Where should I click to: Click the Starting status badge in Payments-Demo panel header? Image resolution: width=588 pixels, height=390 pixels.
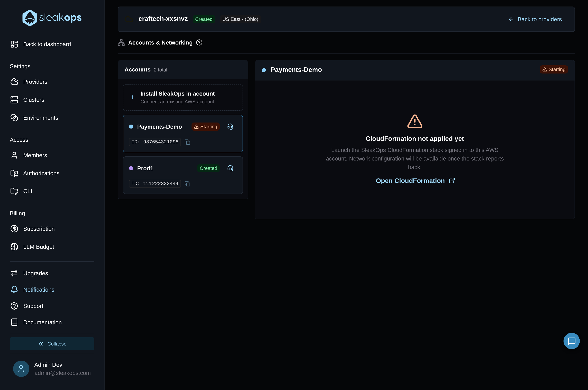click(x=554, y=69)
